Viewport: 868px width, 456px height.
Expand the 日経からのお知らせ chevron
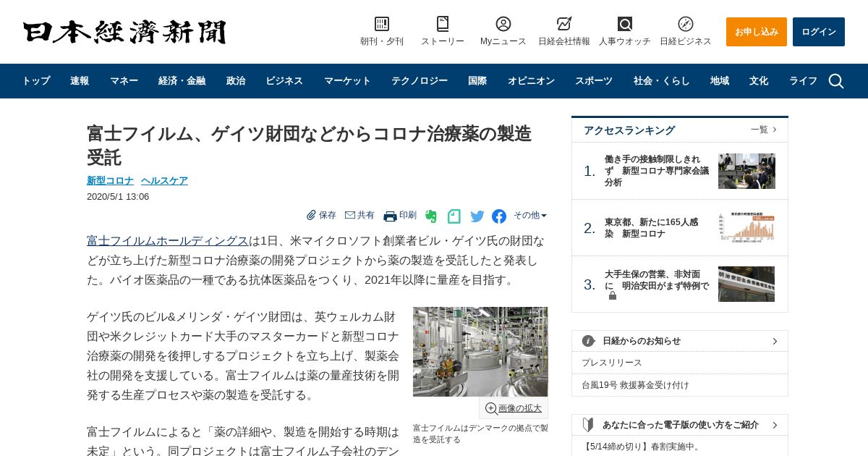[775, 341]
